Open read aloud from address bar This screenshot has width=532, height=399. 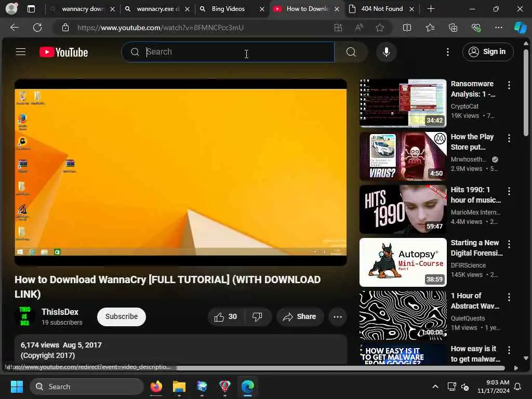(359, 28)
